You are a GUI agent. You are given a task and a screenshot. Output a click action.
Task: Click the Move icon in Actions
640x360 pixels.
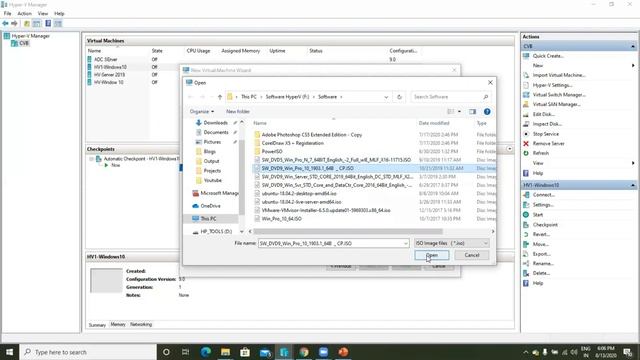[x=526, y=244]
